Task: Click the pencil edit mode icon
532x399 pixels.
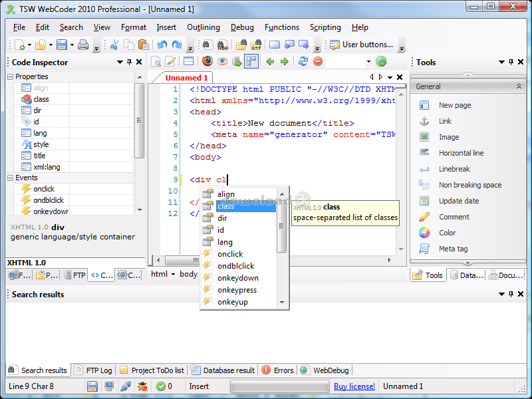Action: coord(170,61)
